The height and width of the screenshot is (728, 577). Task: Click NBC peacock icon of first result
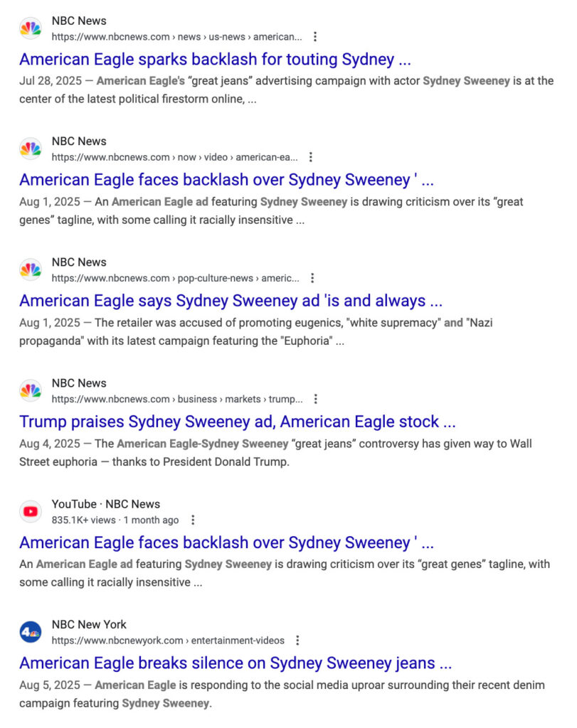tap(31, 28)
